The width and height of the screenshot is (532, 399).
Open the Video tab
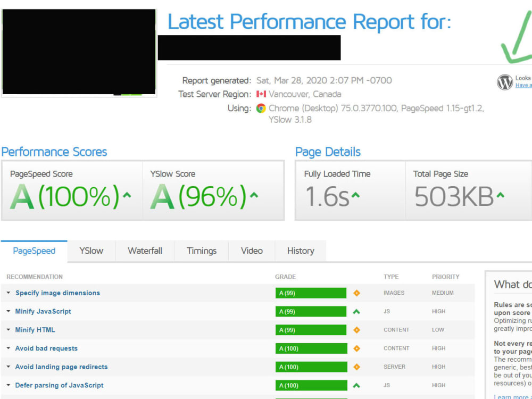tap(252, 251)
